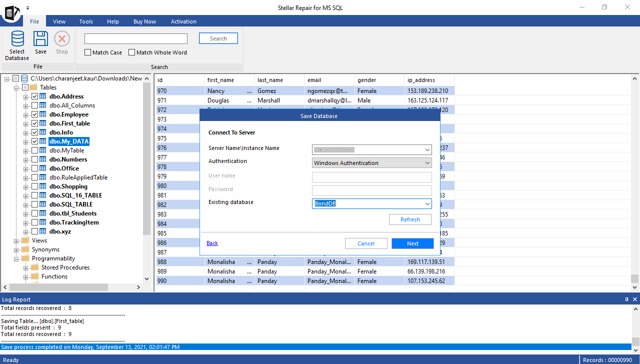The width and height of the screenshot is (640, 364).
Task: Select the dbo.TrackingItem tree item
Action: pyautogui.click(x=74, y=222)
